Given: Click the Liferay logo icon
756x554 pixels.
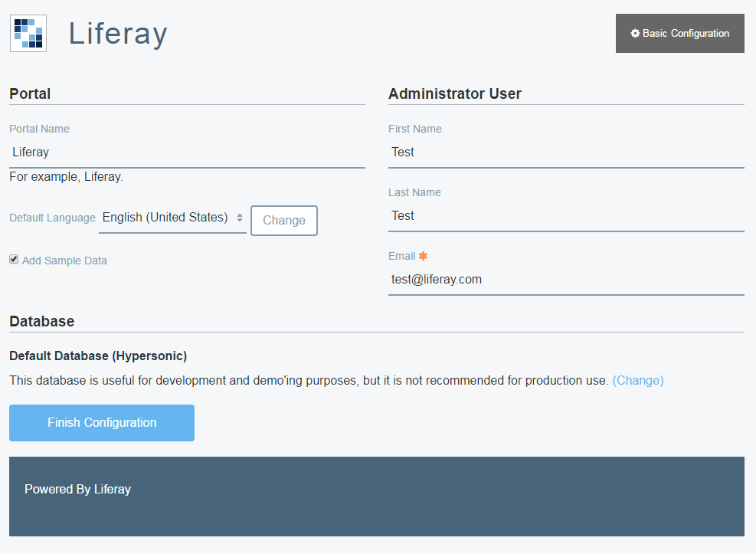Looking at the screenshot, I should pyautogui.click(x=28, y=34).
